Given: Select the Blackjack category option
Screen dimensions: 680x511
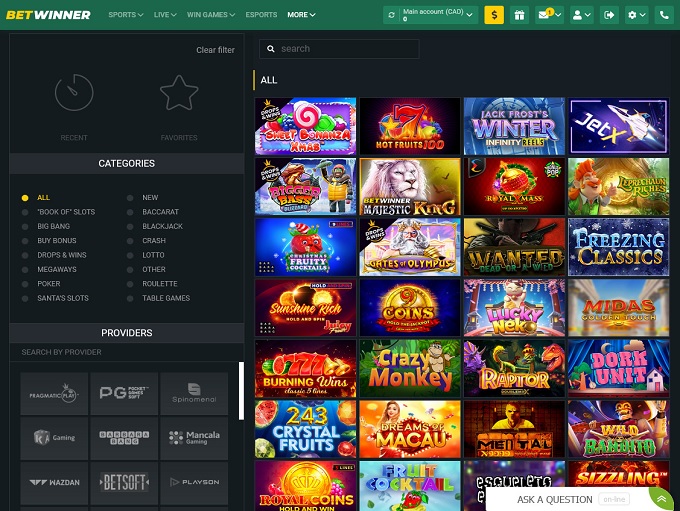Looking at the screenshot, I should (130, 226).
